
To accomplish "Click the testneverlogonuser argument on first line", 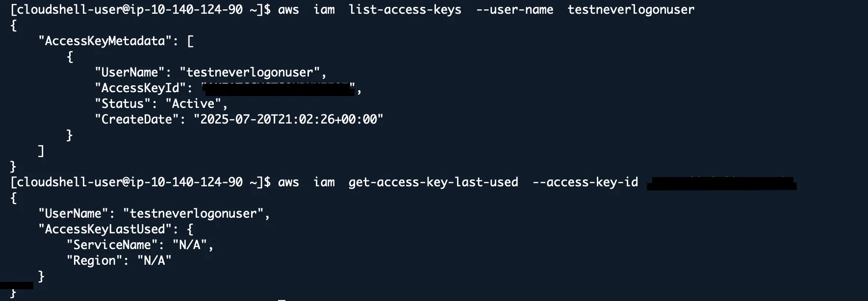I will point(631,10).
